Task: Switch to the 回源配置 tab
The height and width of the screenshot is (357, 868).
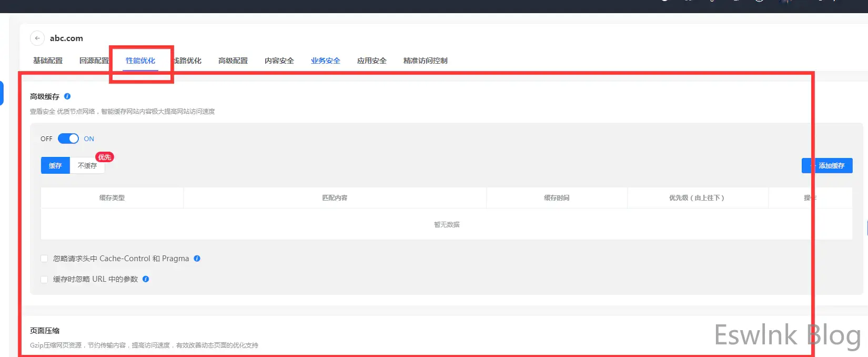Action: 94,61
